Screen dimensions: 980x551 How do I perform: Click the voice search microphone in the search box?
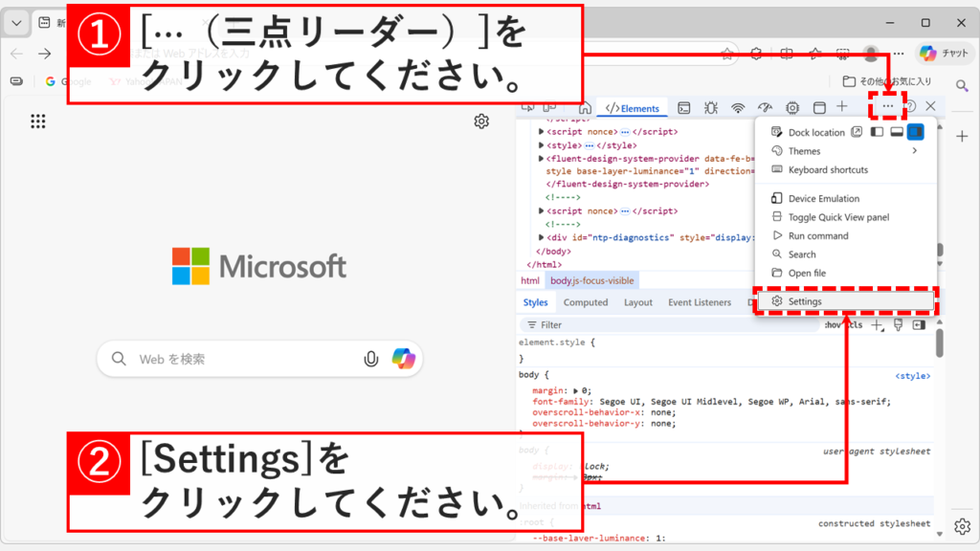[x=371, y=358]
